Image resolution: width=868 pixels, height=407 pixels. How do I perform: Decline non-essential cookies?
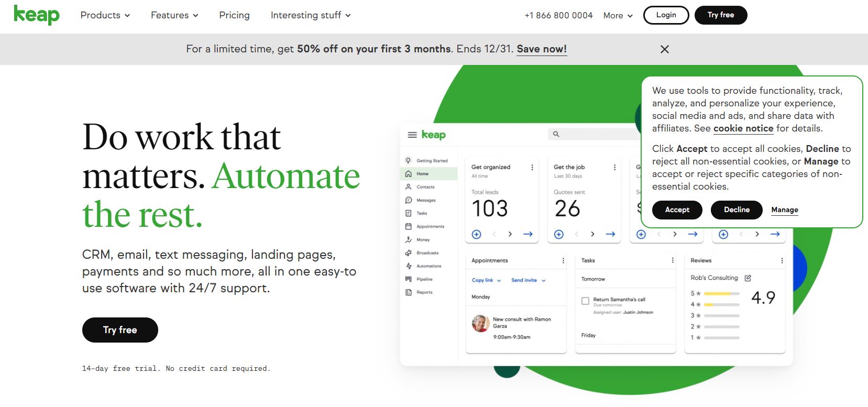(737, 210)
